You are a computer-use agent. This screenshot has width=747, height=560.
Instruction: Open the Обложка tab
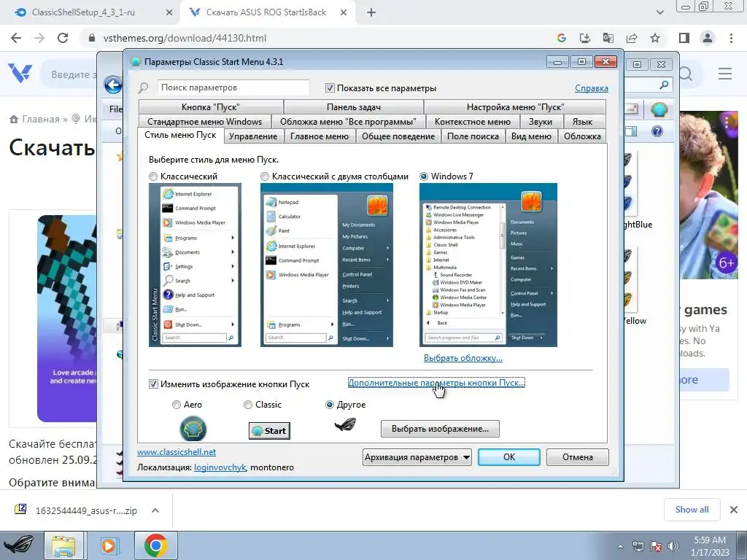click(x=582, y=136)
